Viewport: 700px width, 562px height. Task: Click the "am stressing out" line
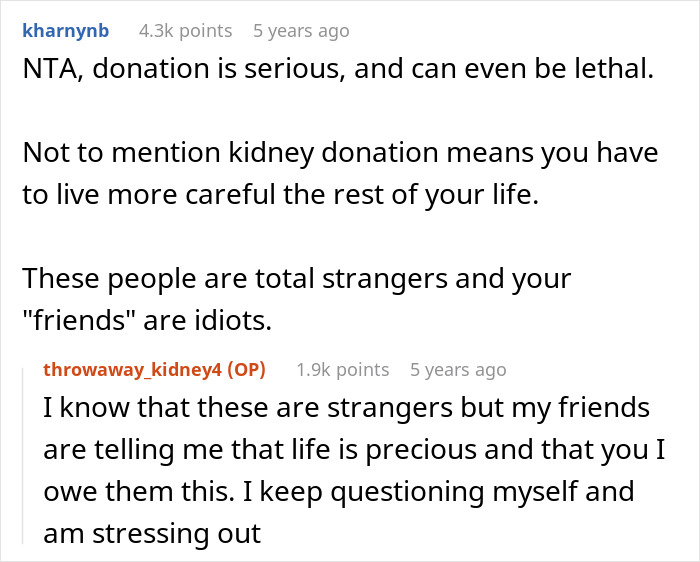pyautogui.click(x=152, y=533)
